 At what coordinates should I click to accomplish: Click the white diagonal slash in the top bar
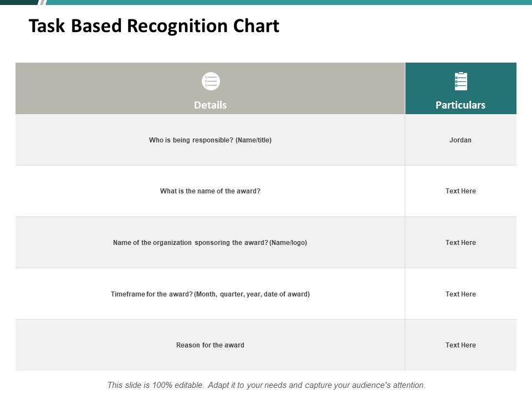click(42, 2)
